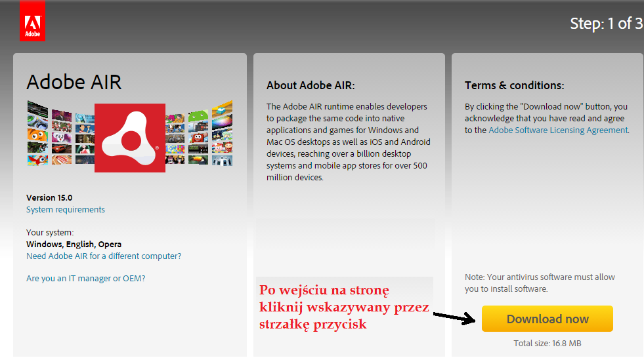Open the Adobe Software Licensing Agreement link
This screenshot has height=358, width=644.
tap(558, 130)
